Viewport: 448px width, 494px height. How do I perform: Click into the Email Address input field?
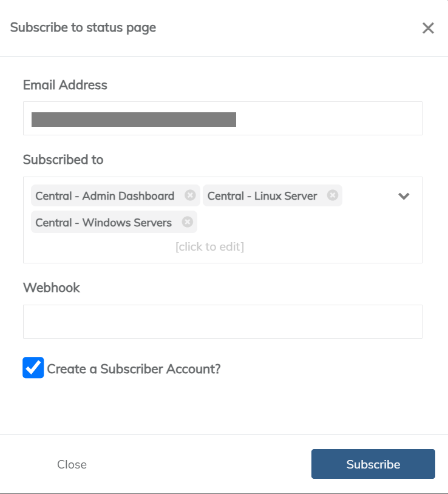[x=328, y=118]
